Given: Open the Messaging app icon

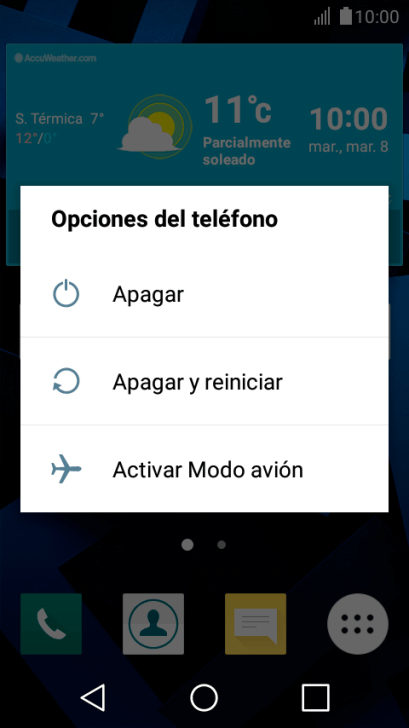Looking at the screenshot, I should click(255, 624).
